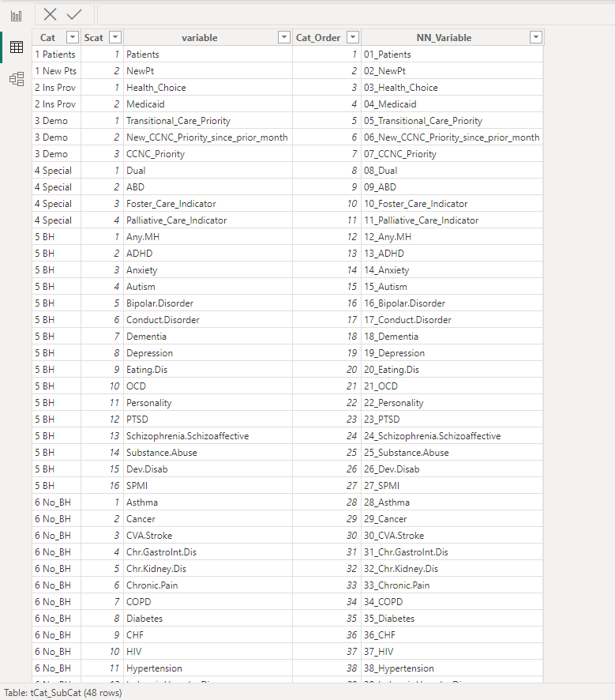Open the Data table view icon
The width and height of the screenshot is (615, 700).
pyautogui.click(x=17, y=47)
